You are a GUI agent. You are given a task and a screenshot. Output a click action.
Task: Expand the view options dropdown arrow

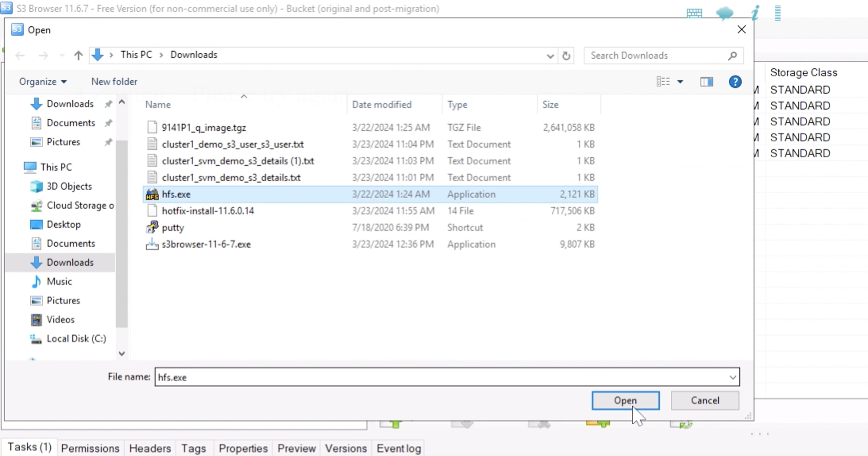click(679, 81)
